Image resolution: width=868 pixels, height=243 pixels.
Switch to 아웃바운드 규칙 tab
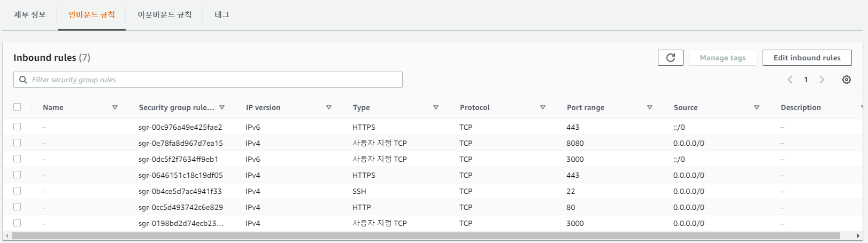tap(165, 15)
